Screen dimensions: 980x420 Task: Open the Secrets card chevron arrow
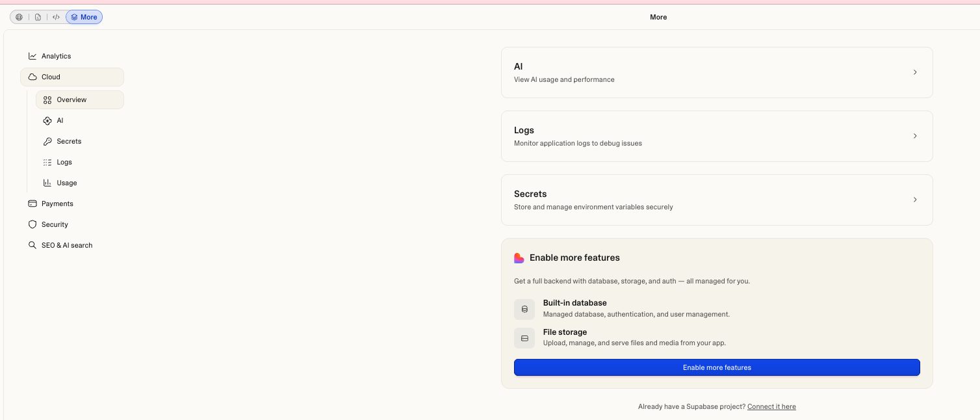point(915,200)
